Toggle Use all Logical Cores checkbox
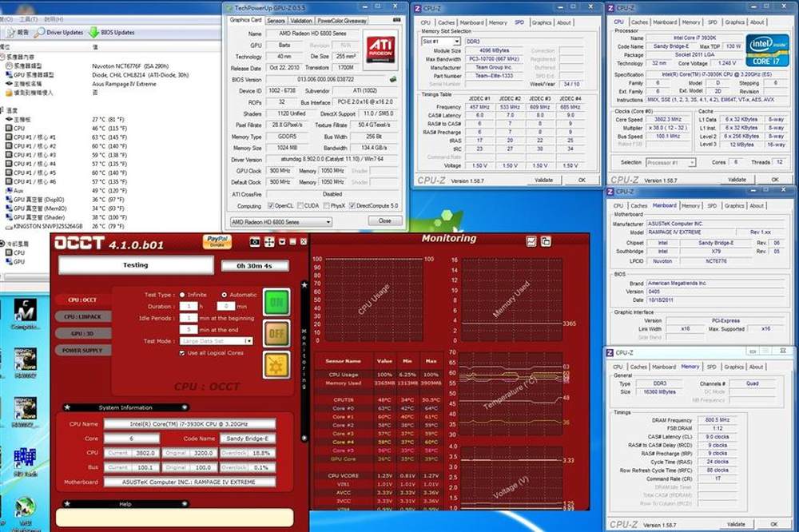The height and width of the screenshot is (532, 799). click(x=182, y=352)
